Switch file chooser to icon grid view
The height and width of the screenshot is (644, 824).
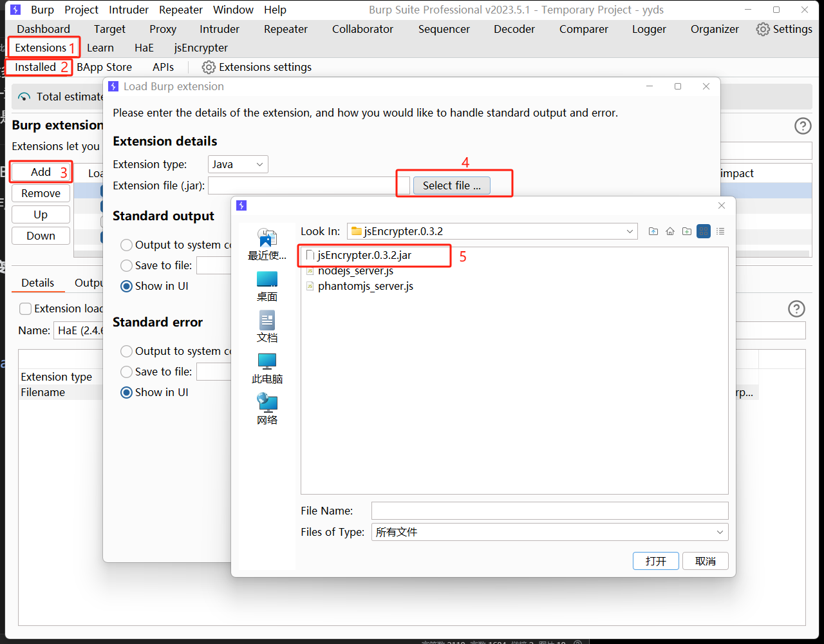(x=704, y=231)
